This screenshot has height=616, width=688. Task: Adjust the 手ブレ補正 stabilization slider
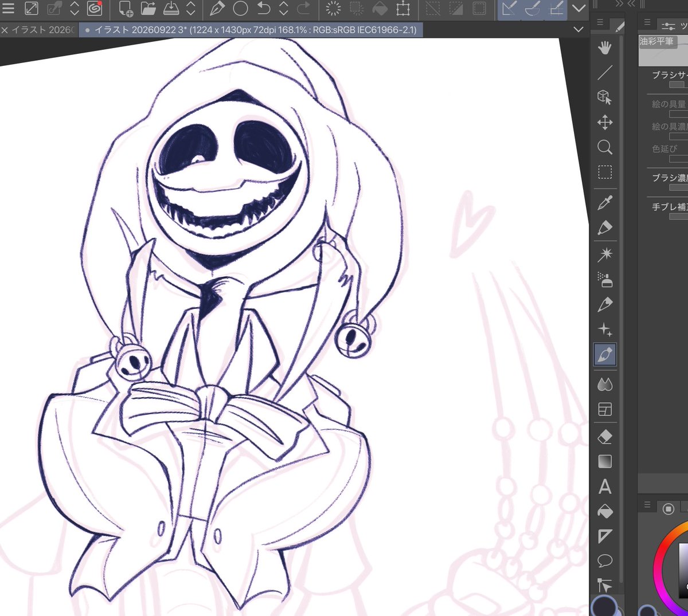click(x=678, y=217)
